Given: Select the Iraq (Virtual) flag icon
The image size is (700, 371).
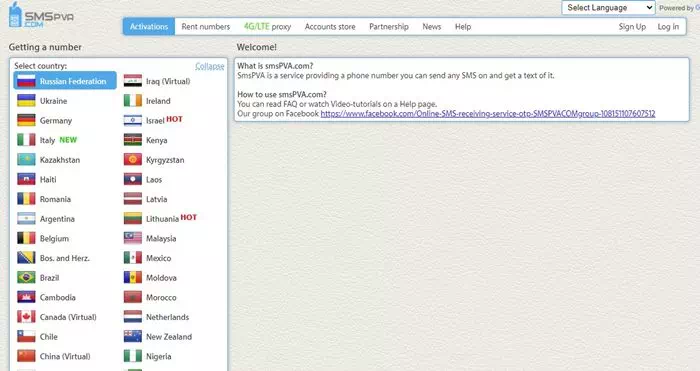Looking at the screenshot, I should tap(133, 81).
